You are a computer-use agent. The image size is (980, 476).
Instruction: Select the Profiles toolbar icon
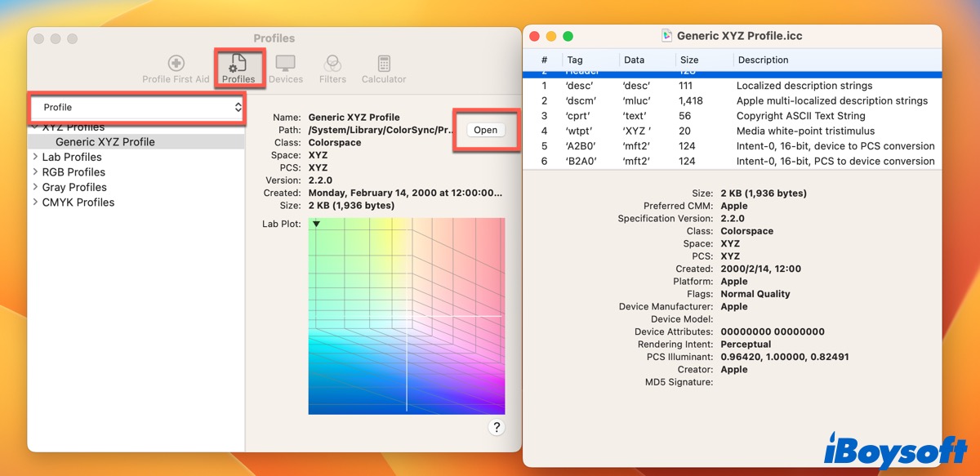pos(238,69)
